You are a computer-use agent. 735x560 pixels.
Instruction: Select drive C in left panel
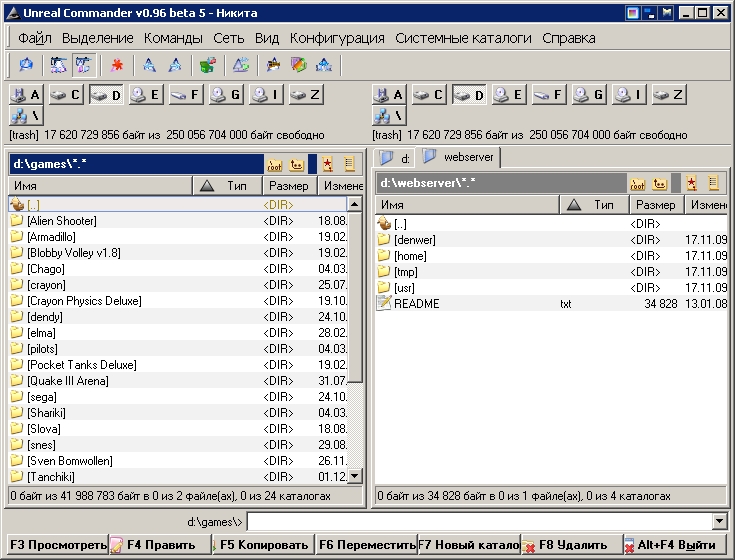(x=66, y=95)
